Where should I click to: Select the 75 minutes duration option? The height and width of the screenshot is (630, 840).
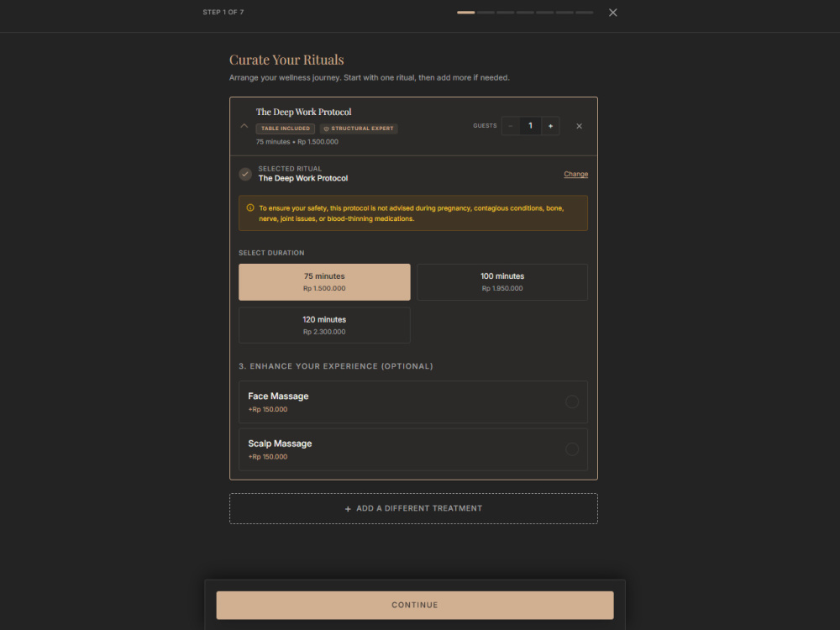click(x=324, y=281)
